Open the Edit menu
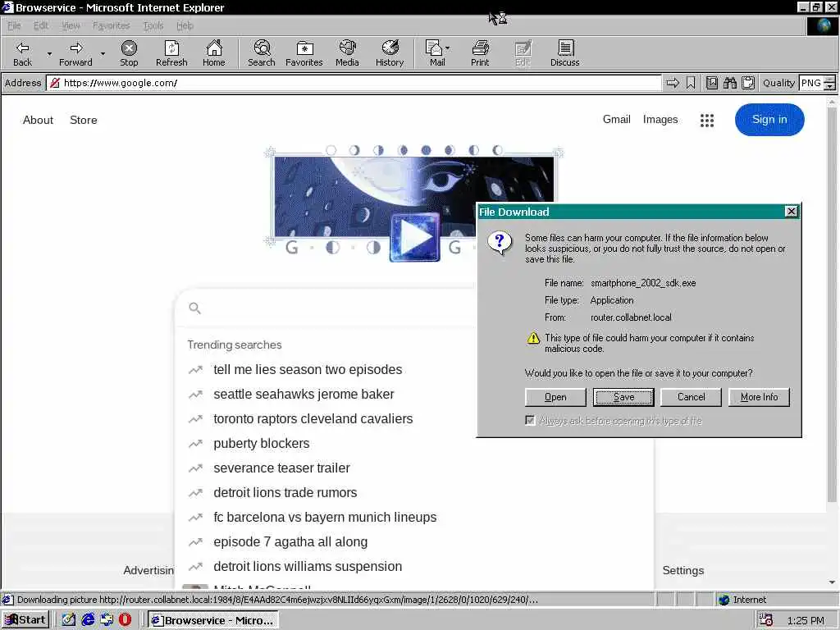 point(41,25)
